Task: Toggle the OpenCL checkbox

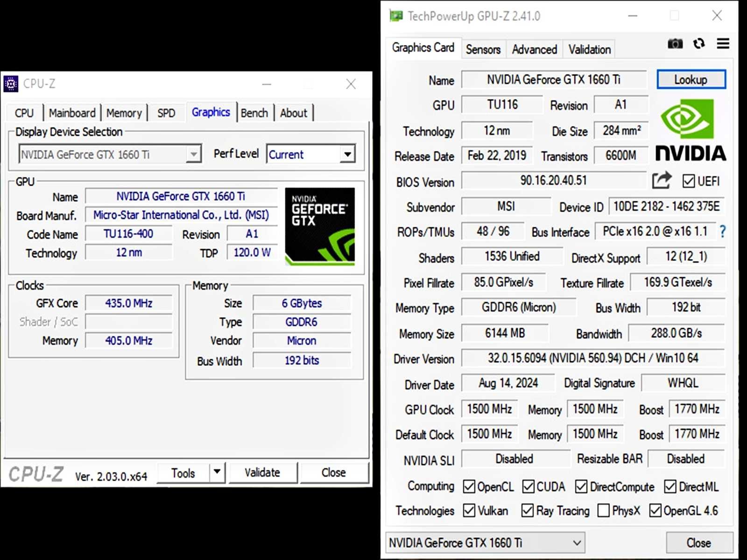Action: (469, 487)
